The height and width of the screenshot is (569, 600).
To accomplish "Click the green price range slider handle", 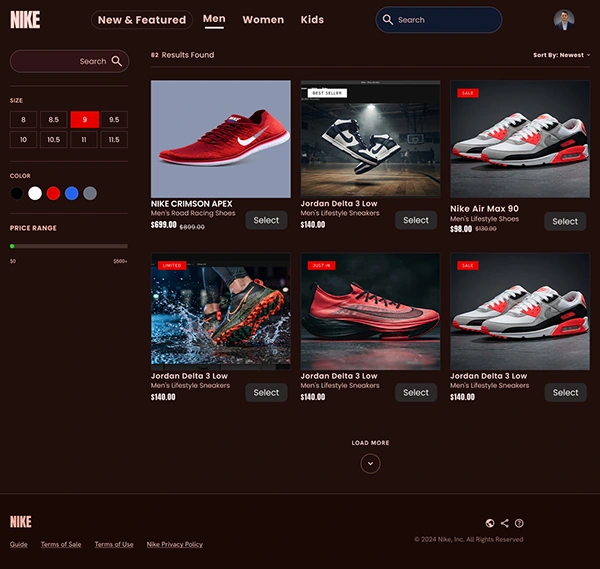I will coord(12,246).
